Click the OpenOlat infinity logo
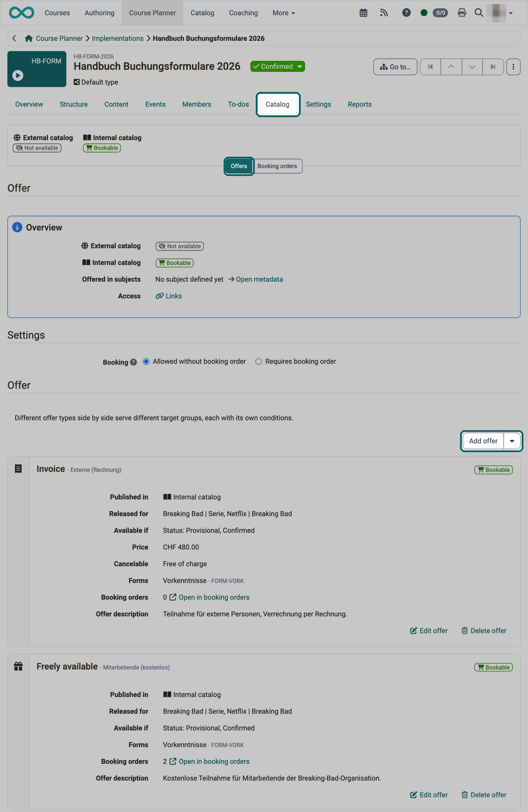Viewport: 528px width, 812px height. [x=21, y=13]
